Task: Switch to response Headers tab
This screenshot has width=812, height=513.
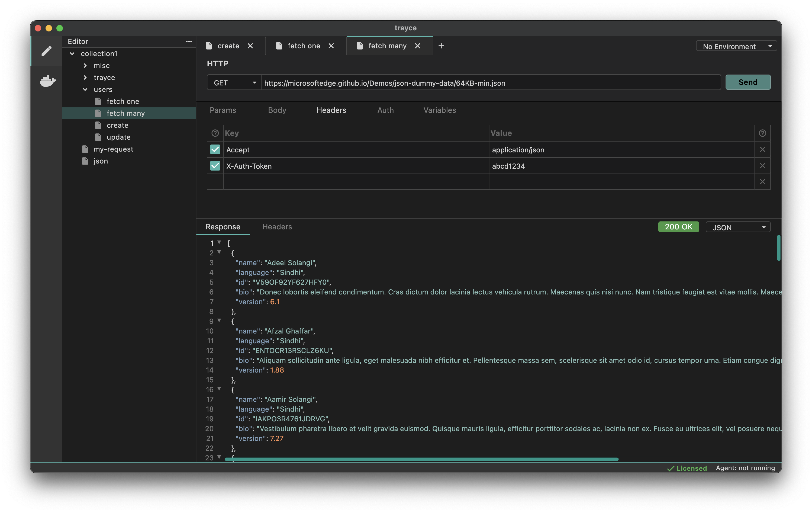Action: [277, 227]
